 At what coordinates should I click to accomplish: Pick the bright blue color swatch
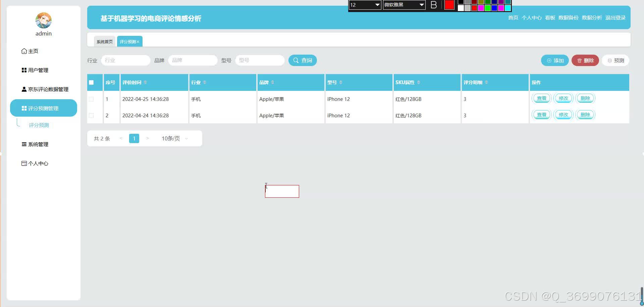[x=494, y=8]
